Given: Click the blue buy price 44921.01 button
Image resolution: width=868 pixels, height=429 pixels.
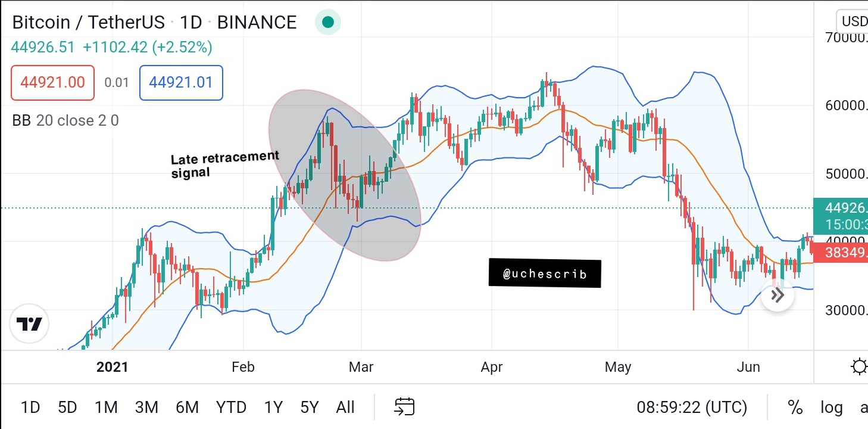Looking at the screenshot, I should pyautogui.click(x=181, y=82).
